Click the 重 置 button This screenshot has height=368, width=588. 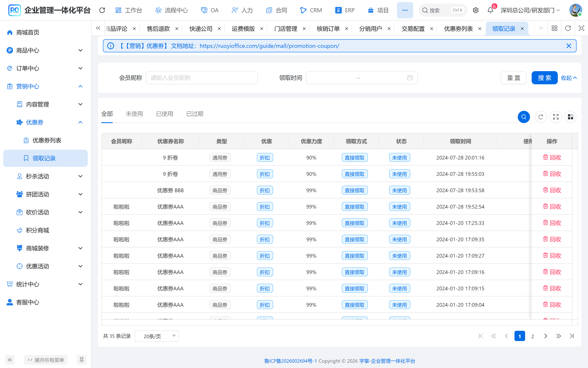click(x=513, y=78)
